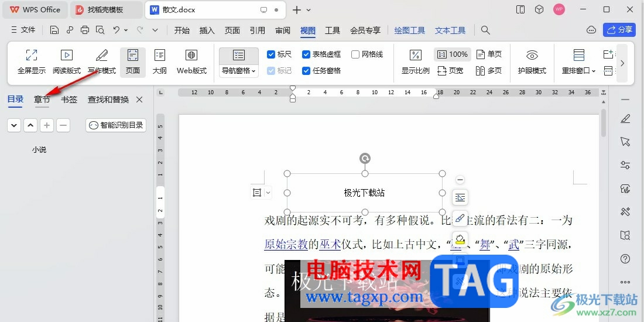
Task: Open Find and Replace navigation tab
Action: 108,99
